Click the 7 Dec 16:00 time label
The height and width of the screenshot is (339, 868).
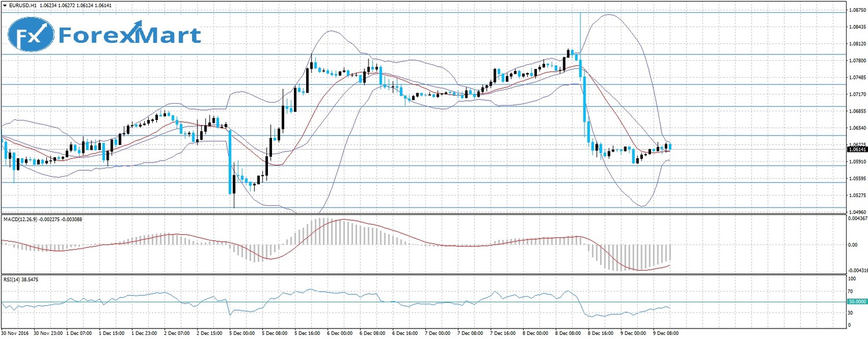(x=503, y=334)
